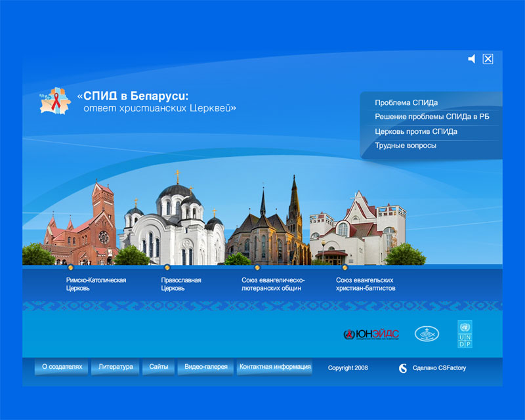The image size is (525, 420).
Task: Open 'Трудные вопросы' section
Action: pyautogui.click(x=405, y=146)
